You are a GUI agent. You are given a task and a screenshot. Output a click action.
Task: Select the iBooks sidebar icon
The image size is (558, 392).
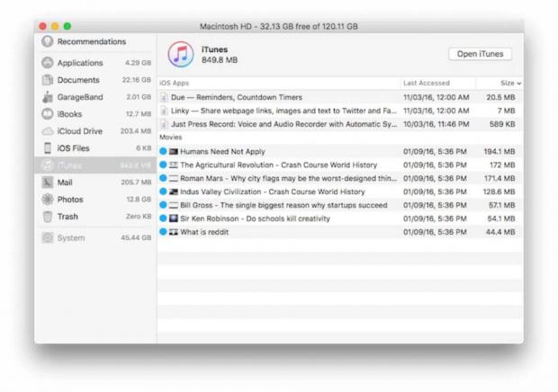pyautogui.click(x=48, y=114)
